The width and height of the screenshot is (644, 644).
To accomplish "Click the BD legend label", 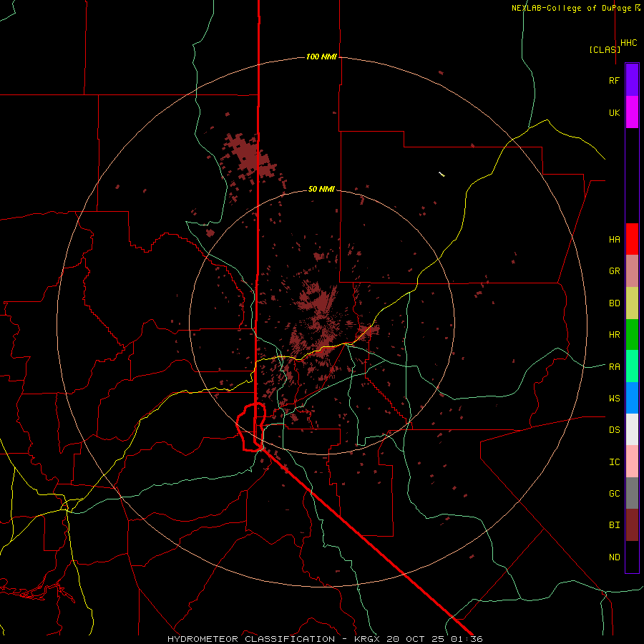I will click(614, 303).
